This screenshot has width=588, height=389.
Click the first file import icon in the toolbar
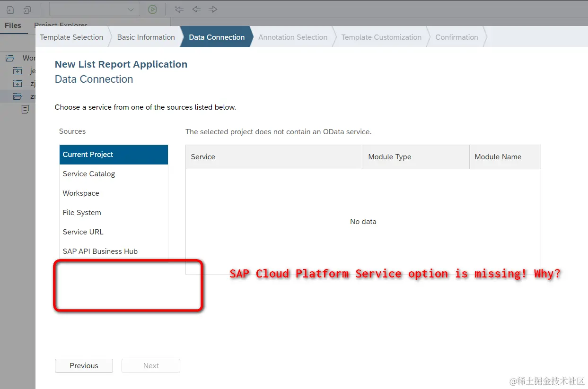click(x=10, y=9)
